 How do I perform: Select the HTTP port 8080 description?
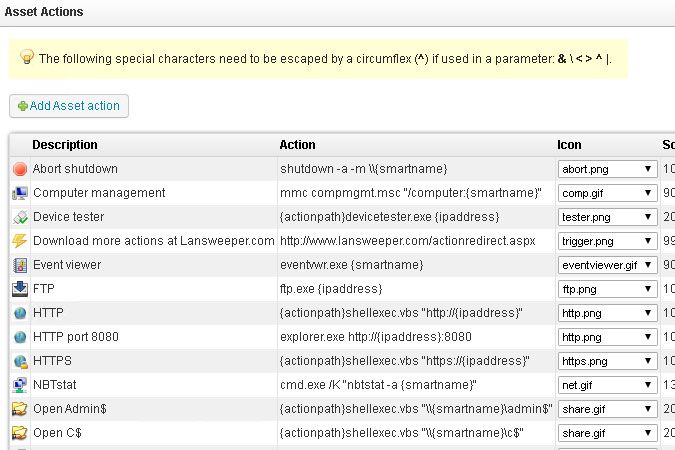[x=76, y=337]
